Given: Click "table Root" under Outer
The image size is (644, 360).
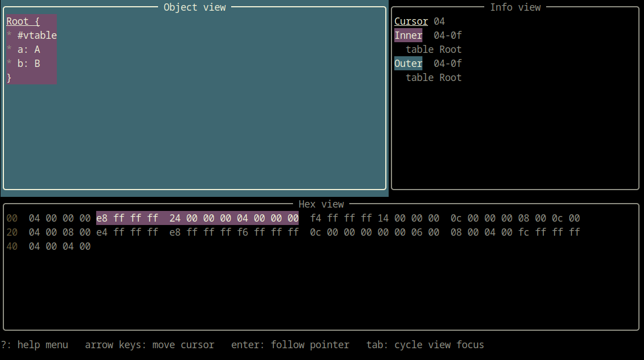Looking at the screenshot, I should (x=434, y=78).
